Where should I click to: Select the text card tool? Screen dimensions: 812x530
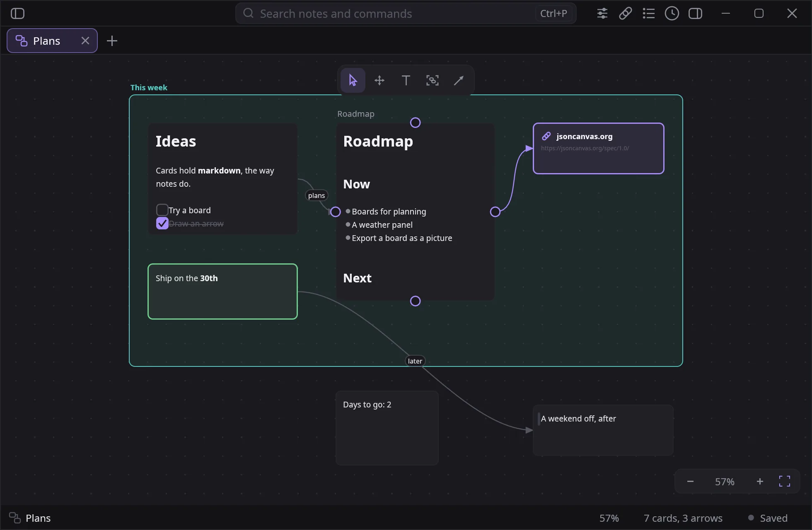coord(406,80)
